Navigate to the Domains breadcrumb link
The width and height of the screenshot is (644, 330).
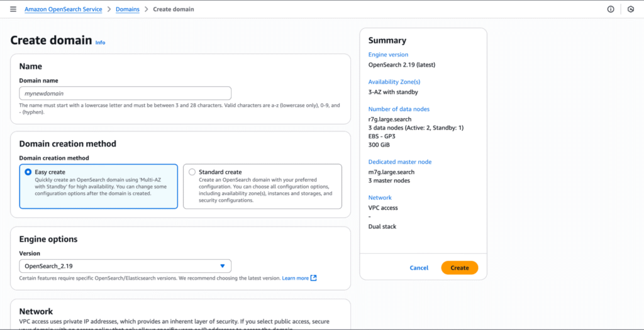tap(128, 9)
